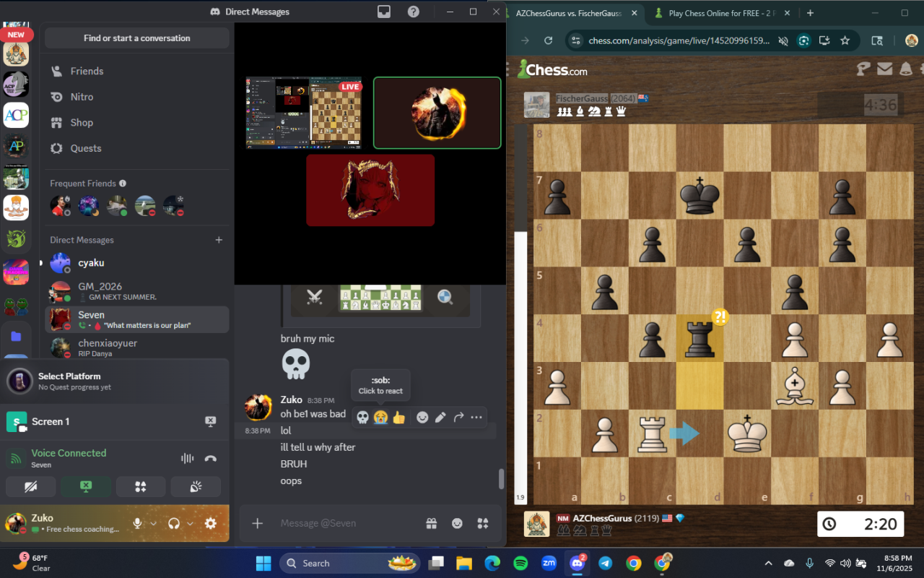
Task: Open Discord microphone input options arrow
Action: pyautogui.click(x=153, y=523)
